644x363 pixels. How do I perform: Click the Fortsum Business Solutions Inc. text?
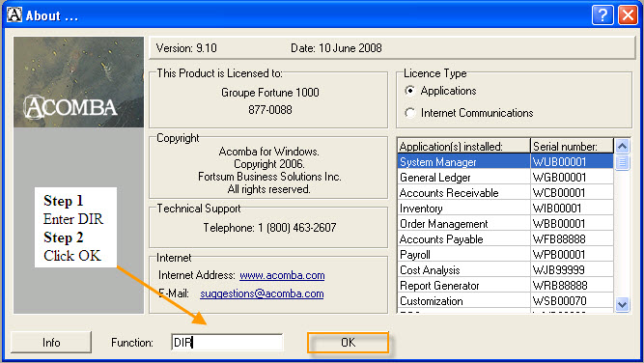(x=269, y=177)
